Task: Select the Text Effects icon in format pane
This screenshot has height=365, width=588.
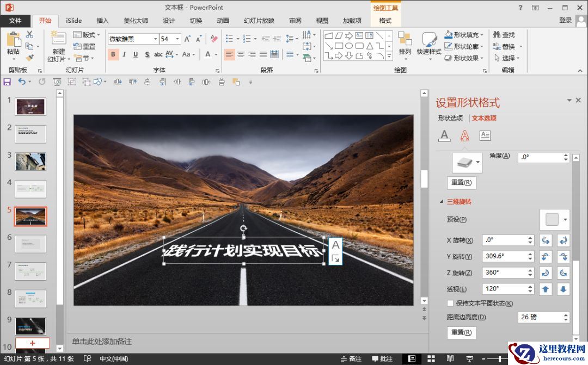Action: pyautogui.click(x=464, y=136)
